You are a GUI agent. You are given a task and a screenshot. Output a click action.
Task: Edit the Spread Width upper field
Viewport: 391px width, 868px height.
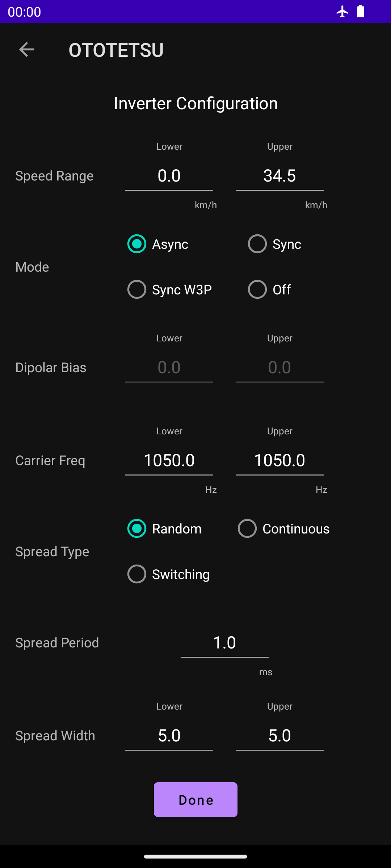pyautogui.click(x=279, y=736)
